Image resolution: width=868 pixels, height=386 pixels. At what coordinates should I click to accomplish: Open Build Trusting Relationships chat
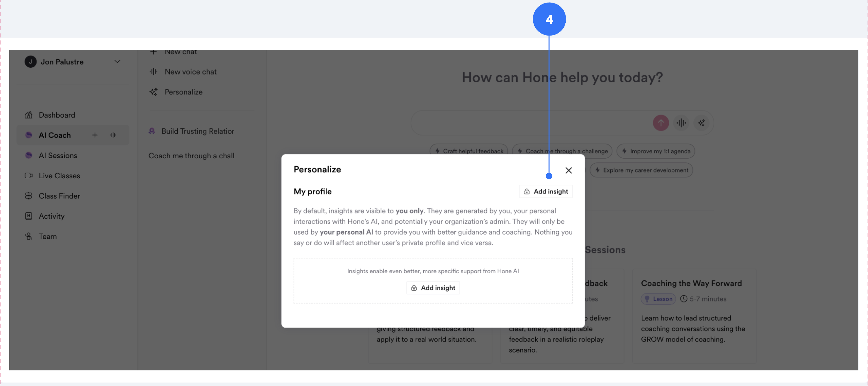[198, 131]
